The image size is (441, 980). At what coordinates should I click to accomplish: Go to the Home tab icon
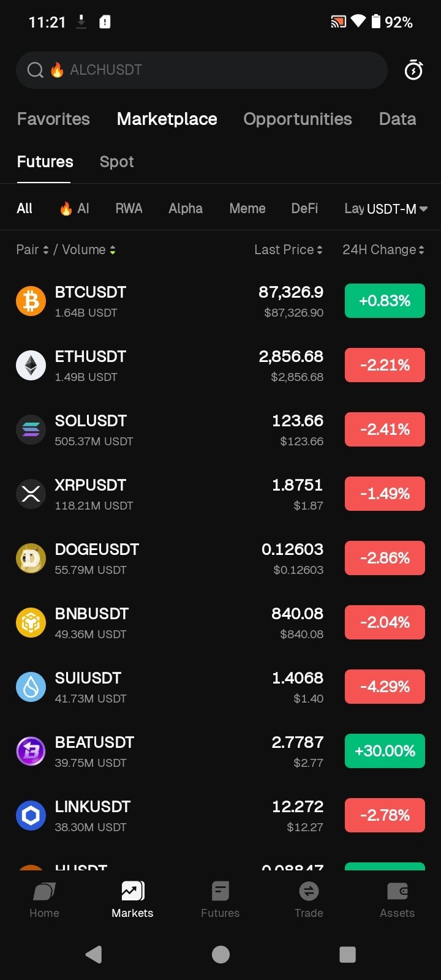click(x=44, y=892)
